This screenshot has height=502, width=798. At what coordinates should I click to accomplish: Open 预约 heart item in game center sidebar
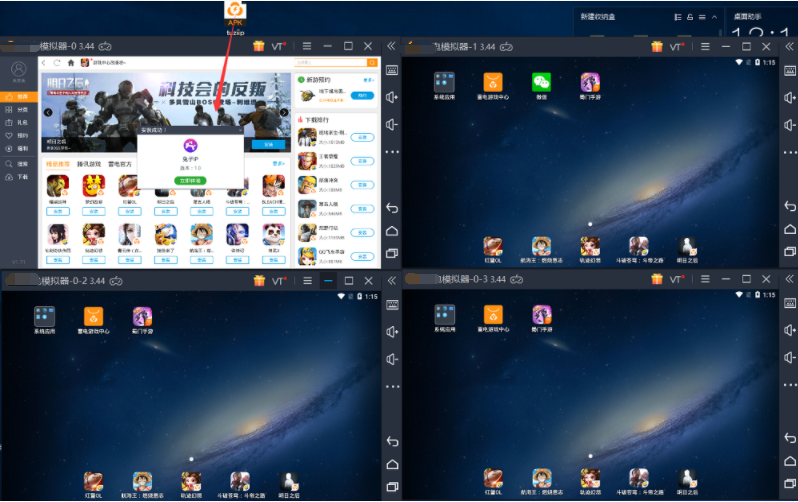18,135
